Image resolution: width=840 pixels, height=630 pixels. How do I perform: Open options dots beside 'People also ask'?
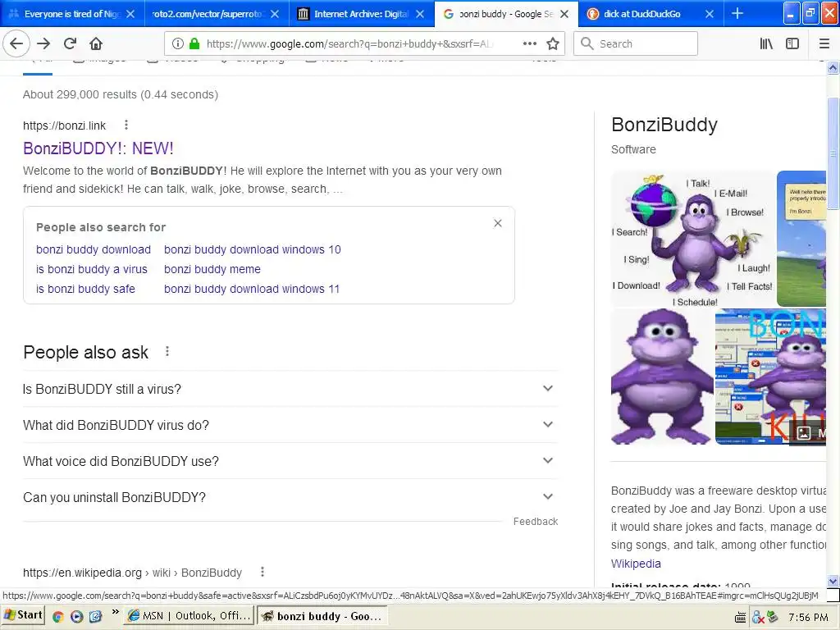[167, 351]
